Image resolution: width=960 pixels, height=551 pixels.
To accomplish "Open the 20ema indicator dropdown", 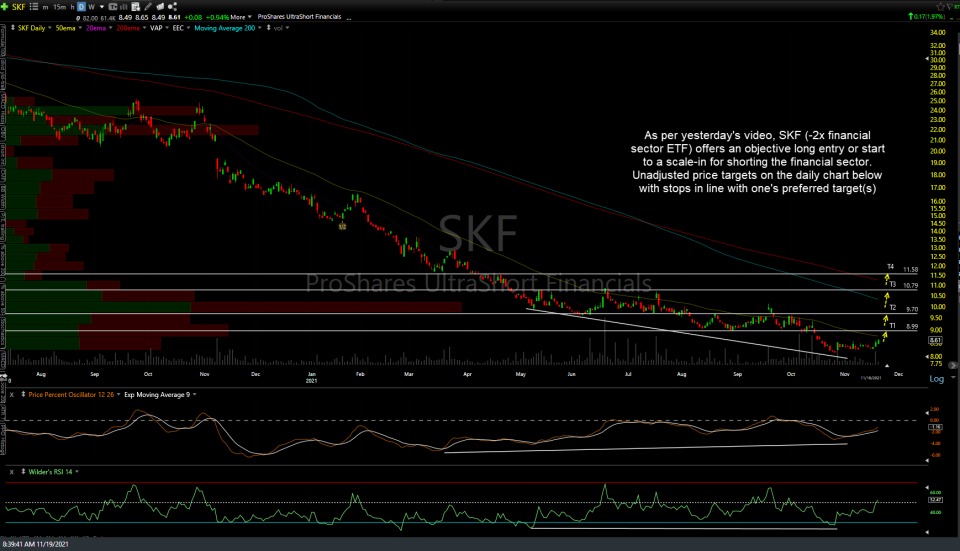I will click(110, 28).
